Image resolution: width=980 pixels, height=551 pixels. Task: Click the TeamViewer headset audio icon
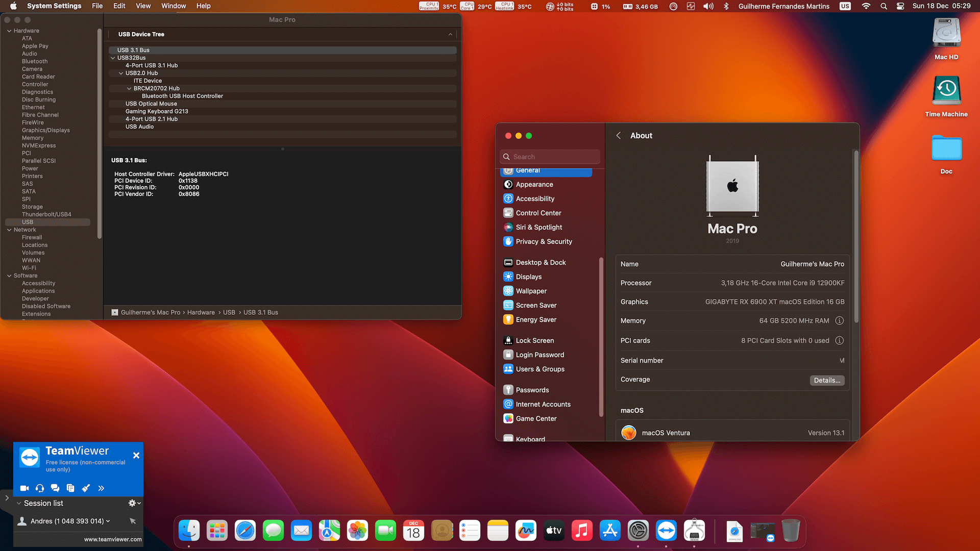40,488
